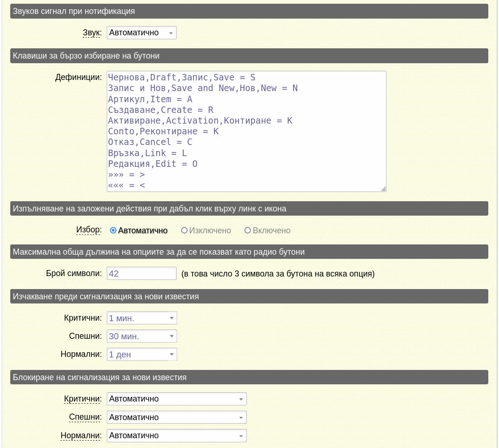Click inside the Дефиниции text area
The image size is (499, 448).
click(246, 132)
